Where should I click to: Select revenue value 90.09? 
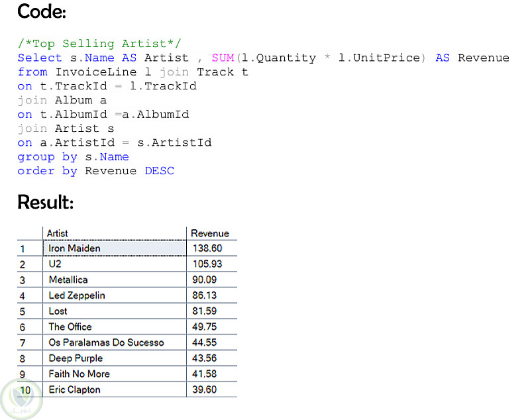(211, 280)
